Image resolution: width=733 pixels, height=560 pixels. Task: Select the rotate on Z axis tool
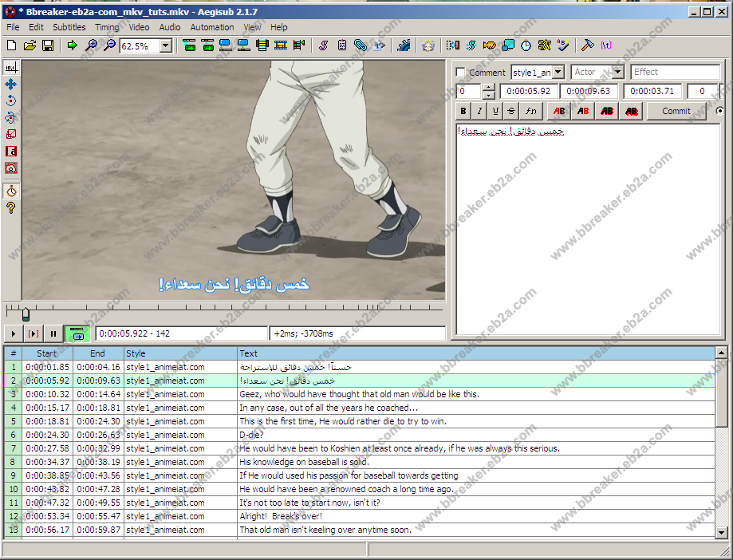tap(10, 101)
